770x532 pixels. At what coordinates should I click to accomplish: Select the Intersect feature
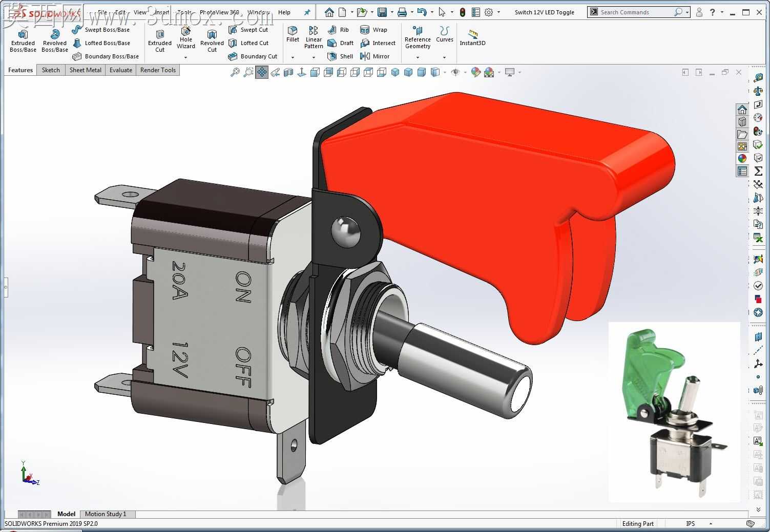point(378,43)
